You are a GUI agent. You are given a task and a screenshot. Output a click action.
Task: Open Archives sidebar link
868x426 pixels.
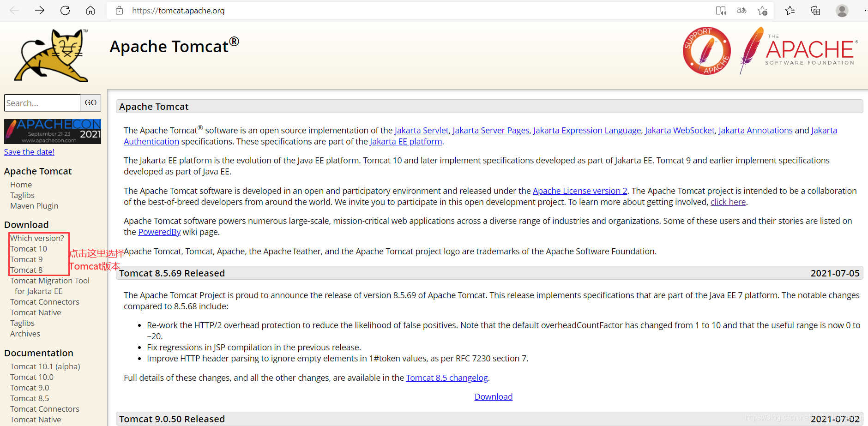25,334
